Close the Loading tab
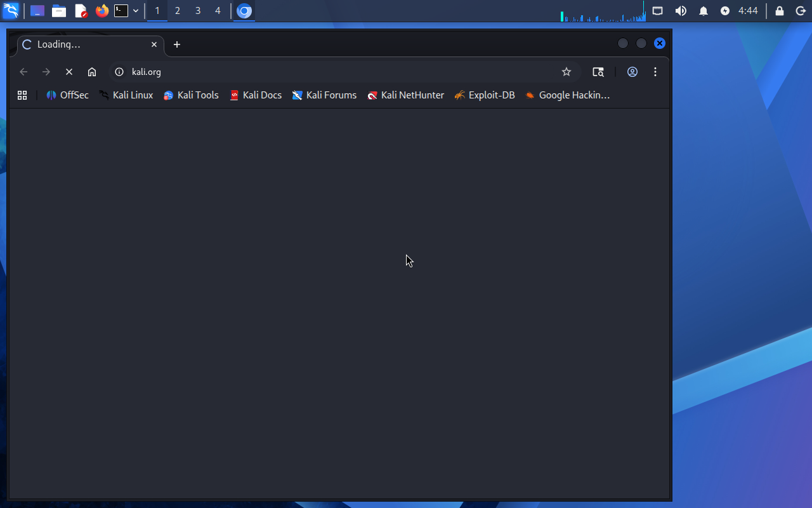This screenshot has height=508, width=812. point(154,44)
